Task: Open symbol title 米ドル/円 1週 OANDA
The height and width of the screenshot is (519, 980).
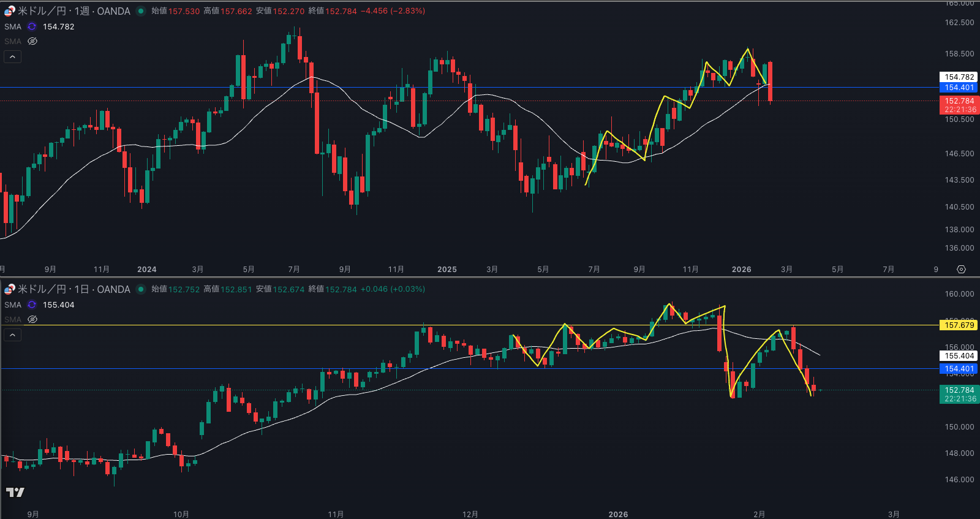Action: click(73, 11)
